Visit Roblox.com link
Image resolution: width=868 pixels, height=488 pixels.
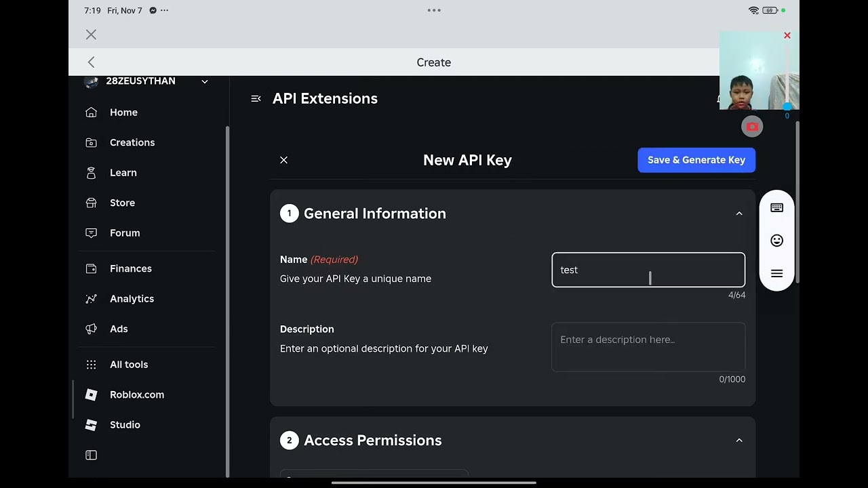click(137, 394)
